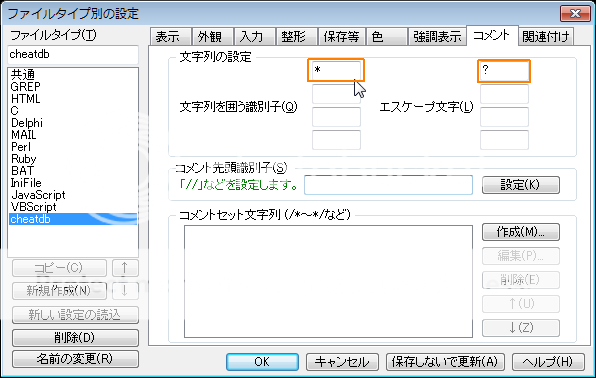Click the 名前の変更(R) button

75,359
